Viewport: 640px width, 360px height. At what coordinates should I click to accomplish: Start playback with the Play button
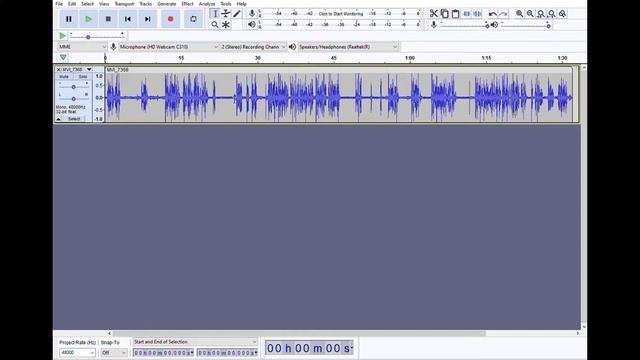(88, 19)
